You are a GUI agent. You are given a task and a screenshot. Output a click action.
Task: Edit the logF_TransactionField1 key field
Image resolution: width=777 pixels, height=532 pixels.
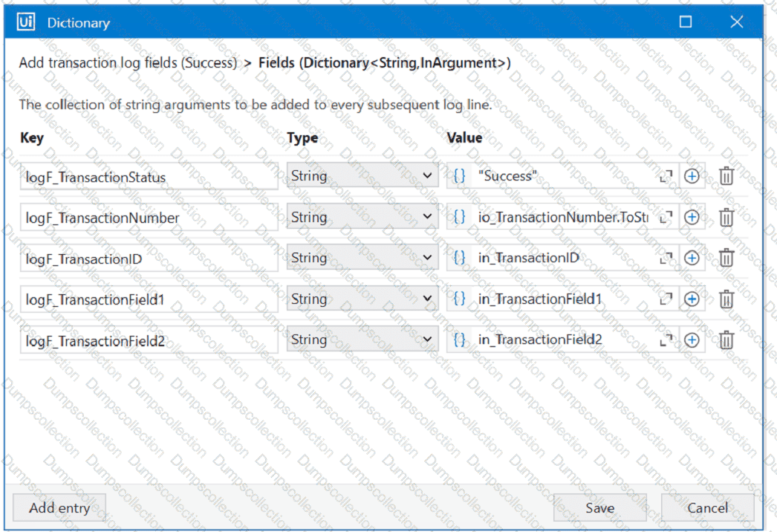point(149,299)
